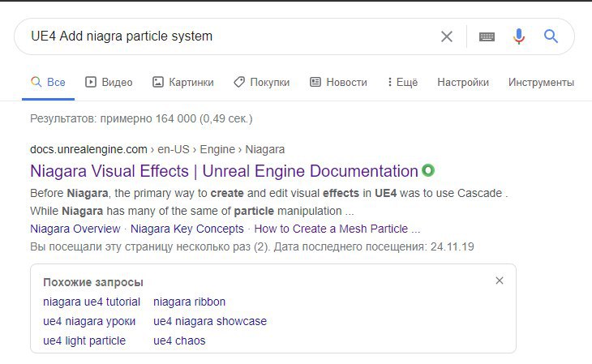The width and height of the screenshot is (592, 364).
Task: Go to the Покупки tab
Action: (262, 82)
